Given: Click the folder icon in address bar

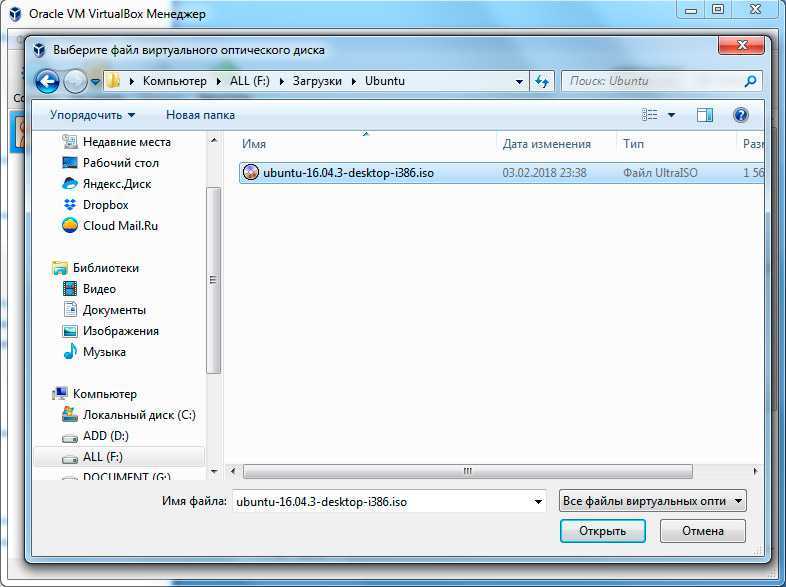Looking at the screenshot, I should point(113,81).
